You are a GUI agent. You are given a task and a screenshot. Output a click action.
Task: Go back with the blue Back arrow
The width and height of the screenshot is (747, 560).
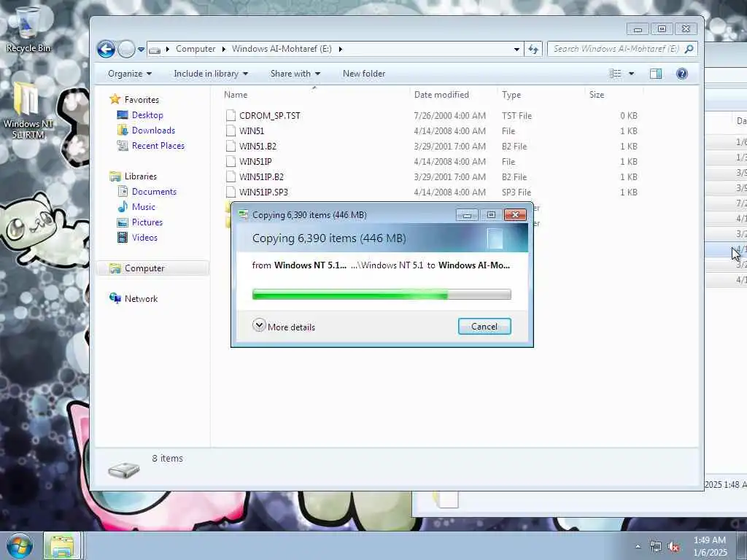(106, 49)
